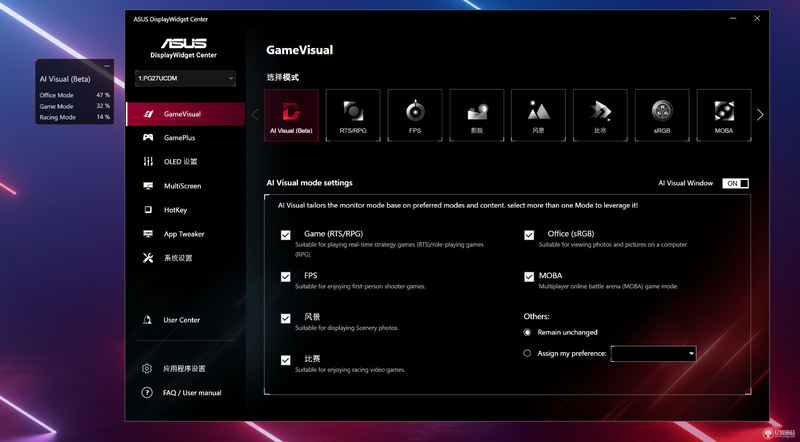
Task: Click the 选择模式 section label
Action: (x=283, y=77)
